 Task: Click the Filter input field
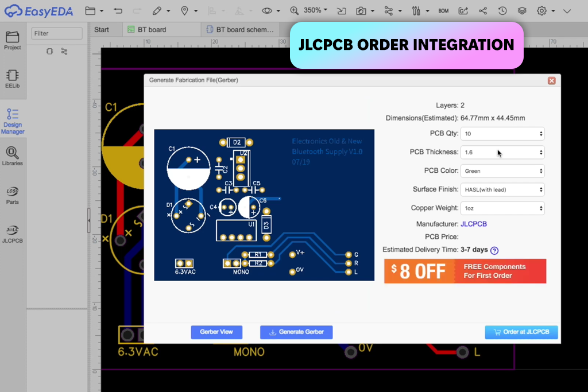click(57, 33)
